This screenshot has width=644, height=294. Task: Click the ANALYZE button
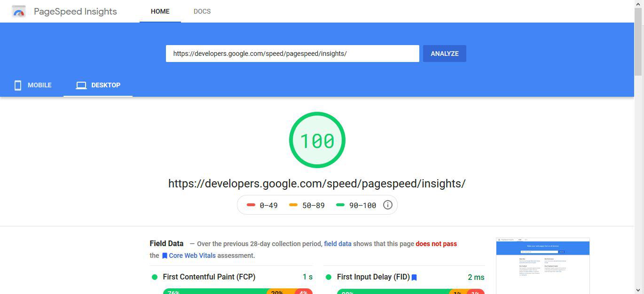click(445, 54)
